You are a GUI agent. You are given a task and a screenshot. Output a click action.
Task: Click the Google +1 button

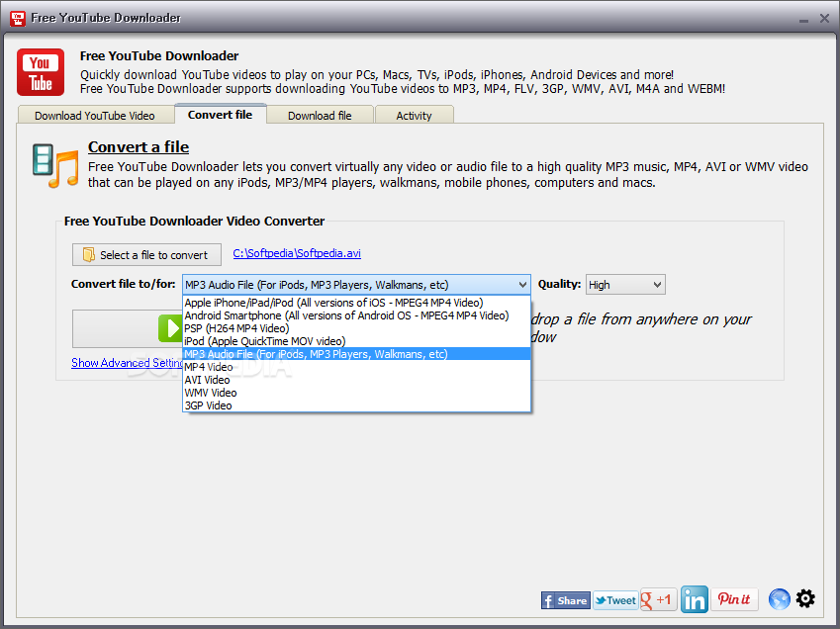658,599
